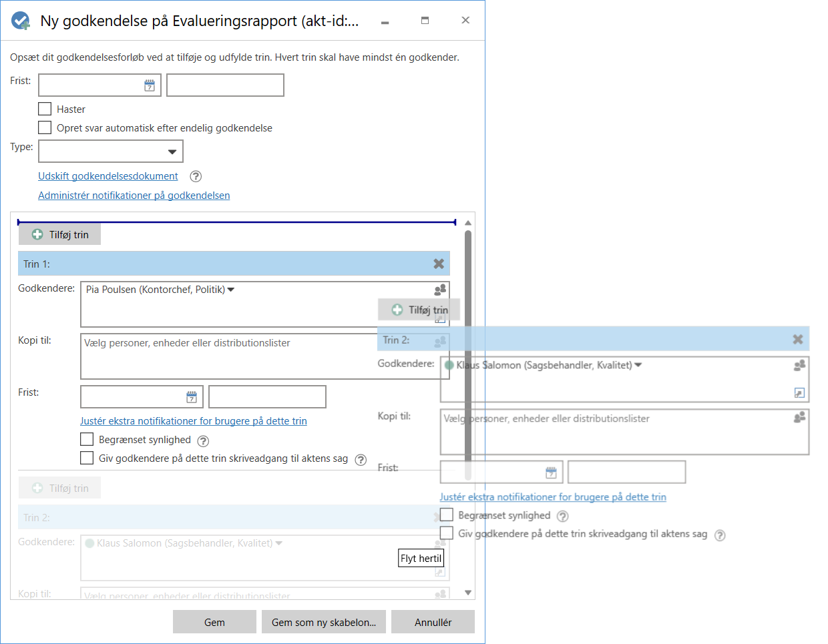This screenshot has width=828, height=644.
Task: Click the green plus Tilføj trin icon at top
Action: click(x=38, y=234)
